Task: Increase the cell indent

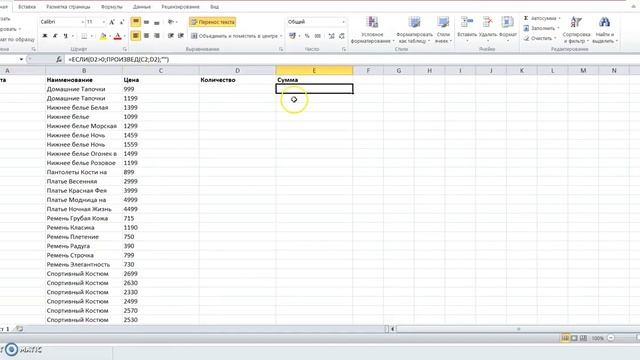Action: point(181,36)
